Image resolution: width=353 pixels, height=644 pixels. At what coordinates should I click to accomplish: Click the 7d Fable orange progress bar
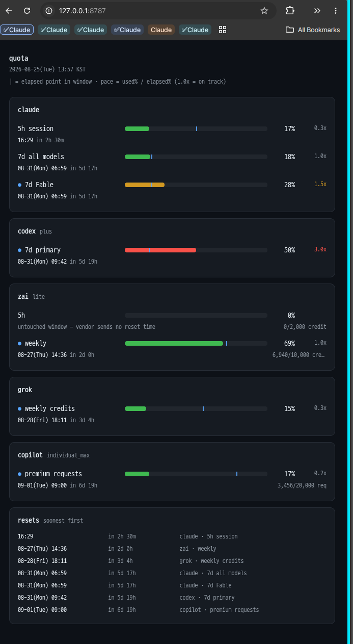[196, 185]
